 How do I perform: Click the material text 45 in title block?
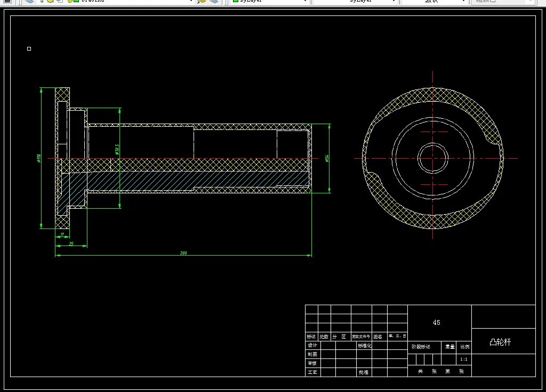pyautogui.click(x=436, y=322)
